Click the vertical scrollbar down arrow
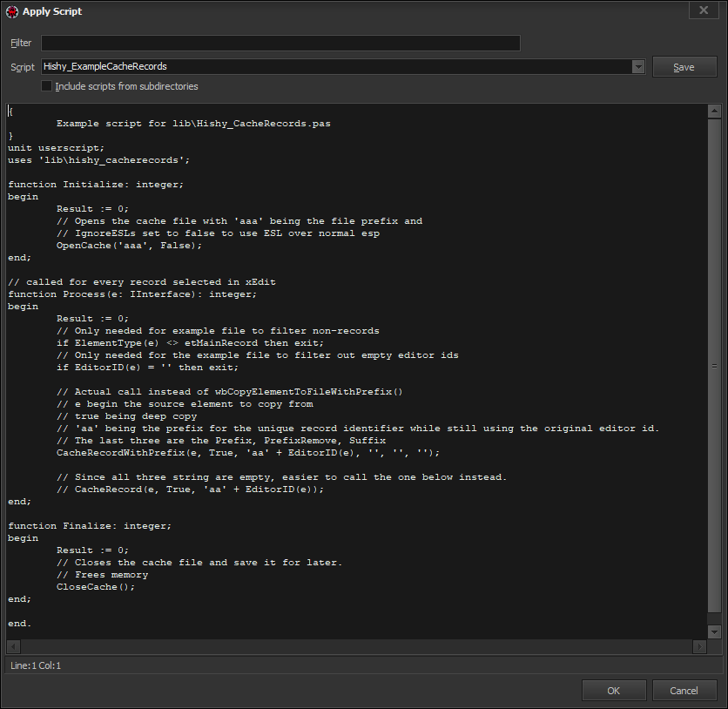Screen dimensions: 728x709 point(714,631)
